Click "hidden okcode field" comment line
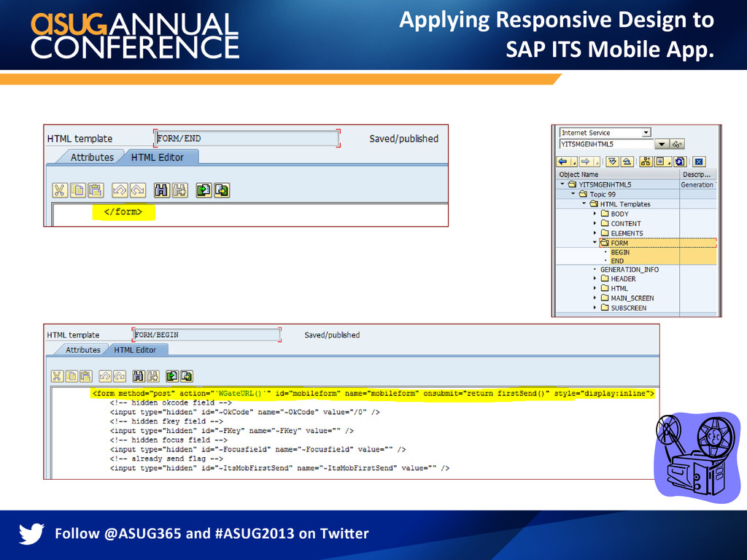The image size is (747, 560). pos(171,402)
